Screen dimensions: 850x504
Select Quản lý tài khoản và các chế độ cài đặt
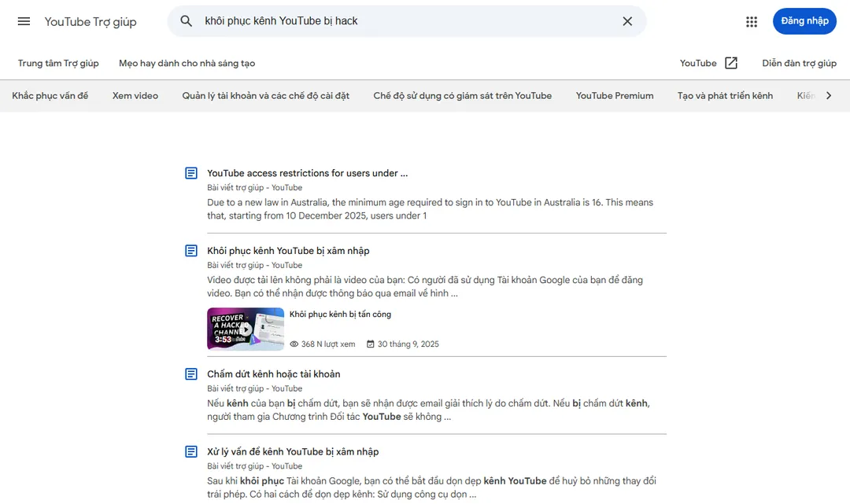[x=266, y=96]
